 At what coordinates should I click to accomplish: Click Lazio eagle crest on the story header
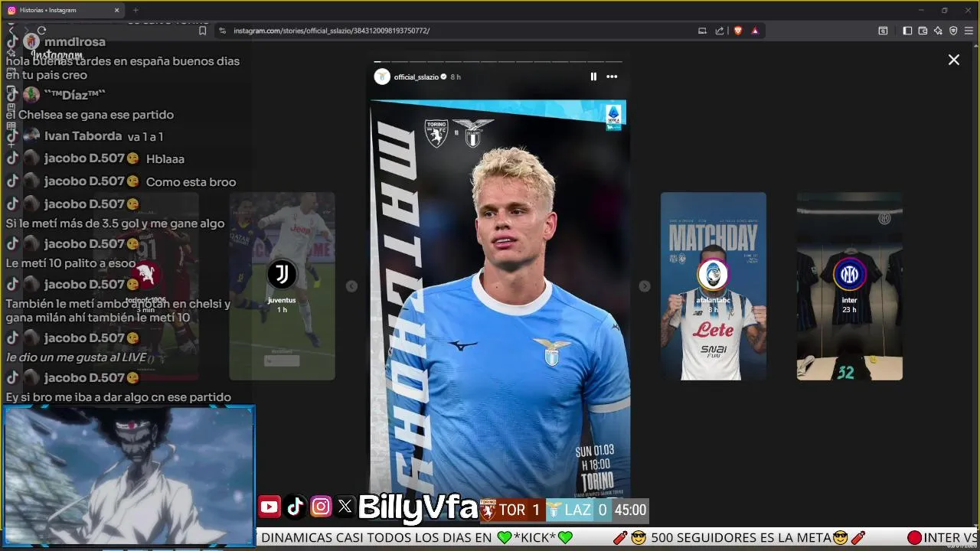click(472, 132)
